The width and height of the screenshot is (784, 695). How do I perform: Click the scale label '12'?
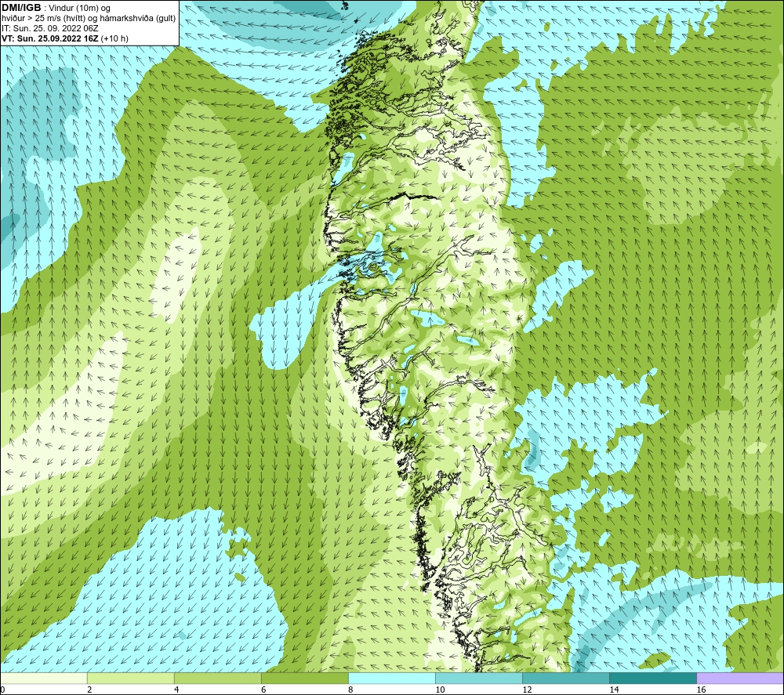pyautogui.click(x=527, y=690)
